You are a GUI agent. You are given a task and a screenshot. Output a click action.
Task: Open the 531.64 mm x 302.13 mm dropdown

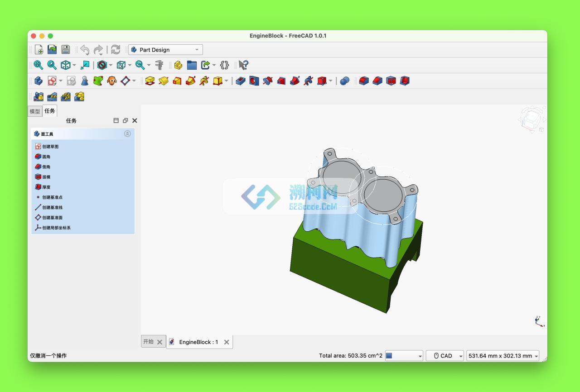(503, 356)
